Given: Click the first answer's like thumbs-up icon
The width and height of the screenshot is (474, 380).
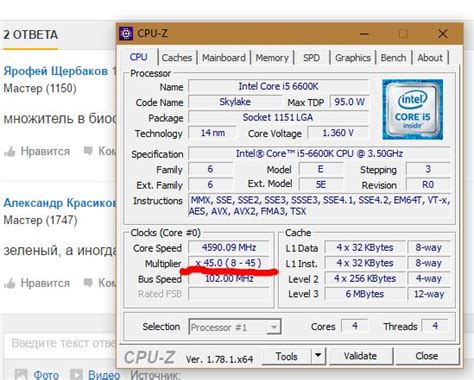Looking at the screenshot, I should click(10, 152).
